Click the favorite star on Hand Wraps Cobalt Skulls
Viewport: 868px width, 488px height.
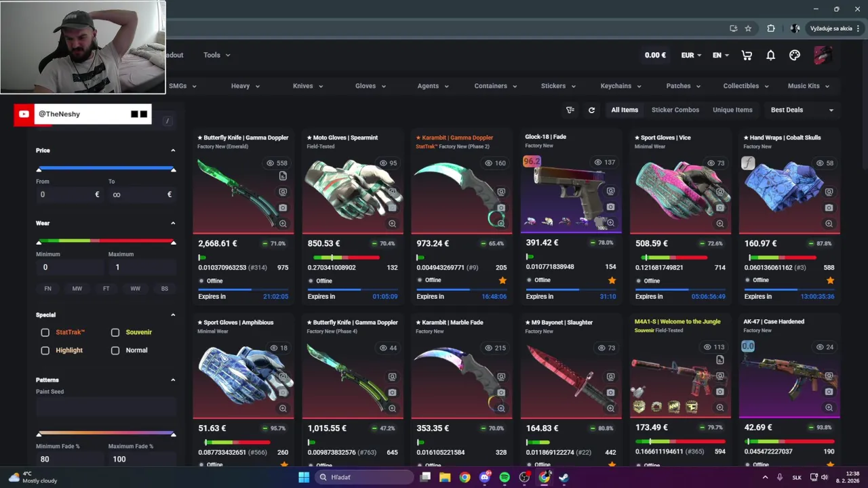(830, 280)
